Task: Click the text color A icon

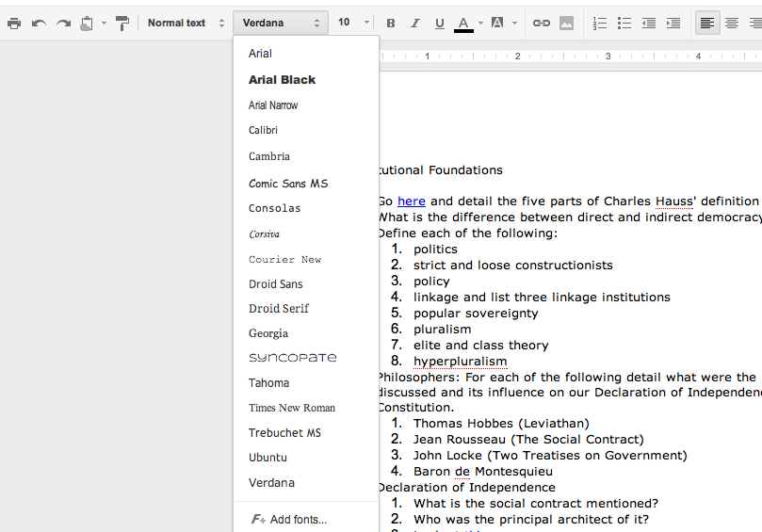Action: coord(463,24)
